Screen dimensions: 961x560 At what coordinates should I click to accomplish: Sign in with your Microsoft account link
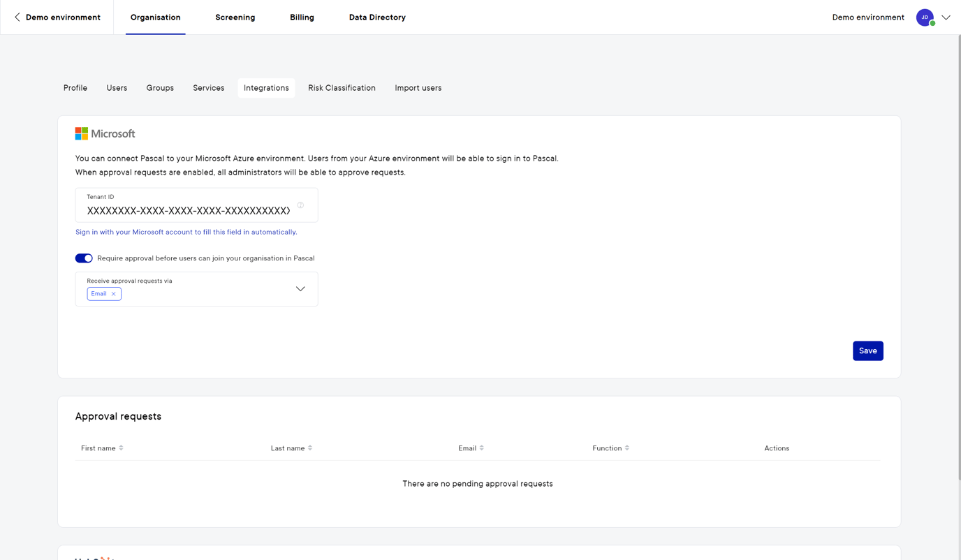click(186, 231)
